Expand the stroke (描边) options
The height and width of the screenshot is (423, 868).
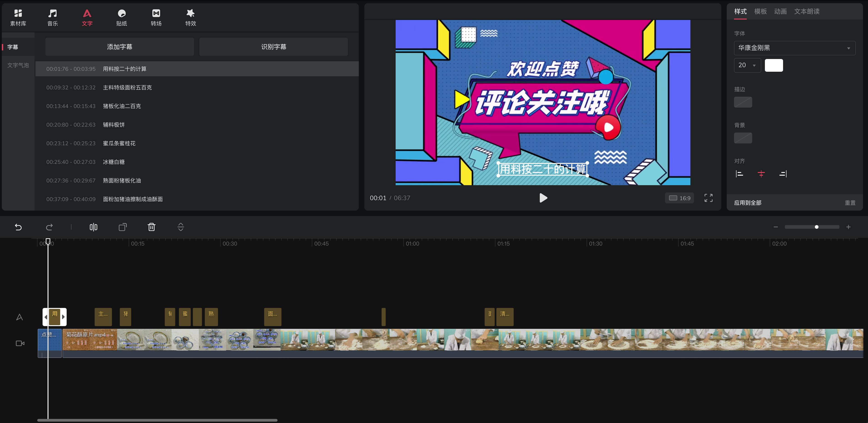(743, 102)
